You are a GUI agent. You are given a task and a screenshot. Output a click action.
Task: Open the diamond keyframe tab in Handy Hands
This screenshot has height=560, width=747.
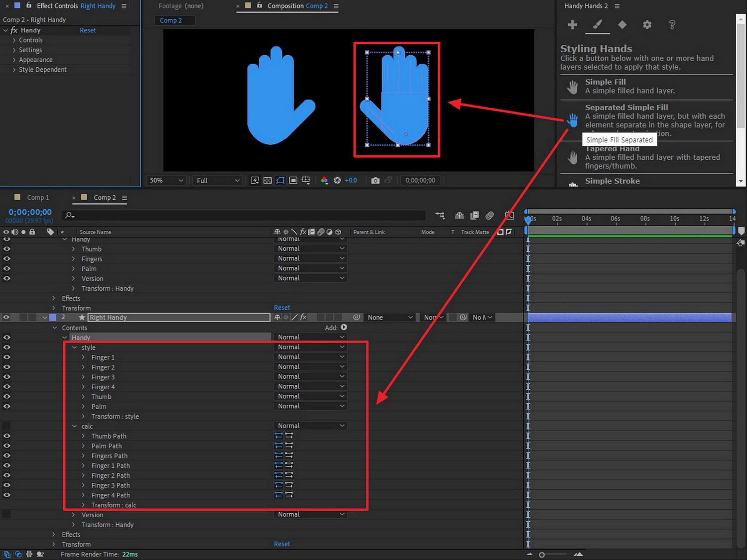622,24
